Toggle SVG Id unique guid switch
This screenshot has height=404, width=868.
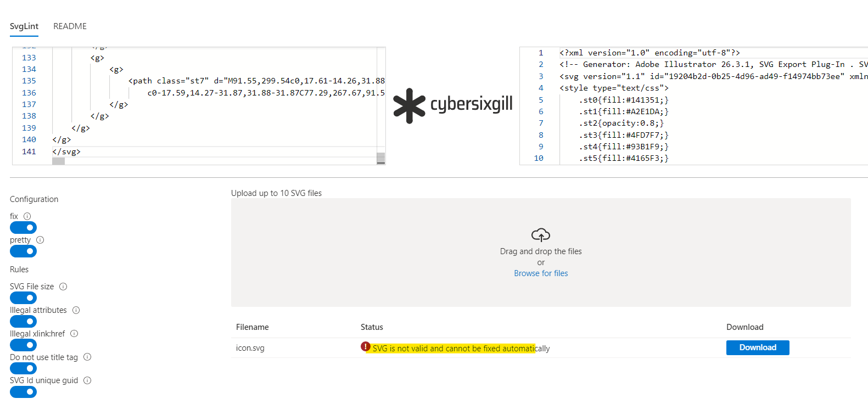[x=23, y=392]
